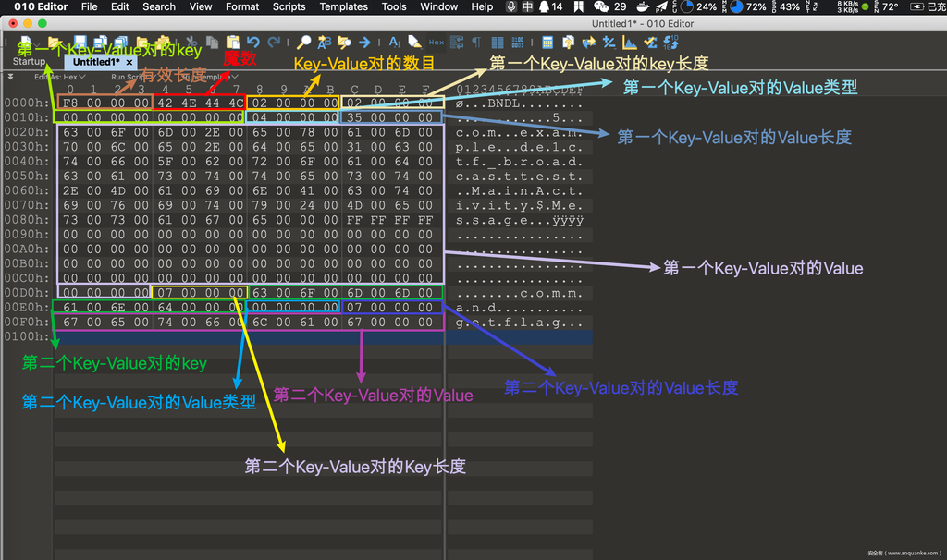Click the Goto arrow icon
This screenshot has width=947, height=560.
[x=364, y=43]
